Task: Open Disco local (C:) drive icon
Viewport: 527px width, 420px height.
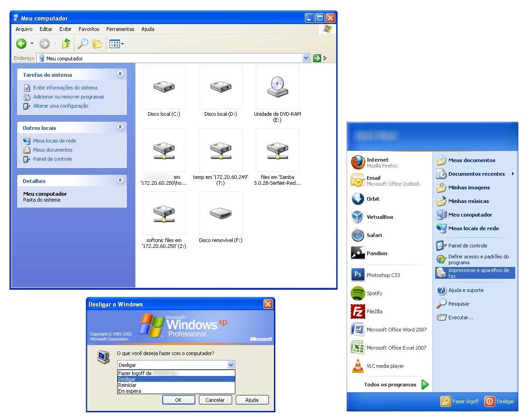Action: [164, 87]
